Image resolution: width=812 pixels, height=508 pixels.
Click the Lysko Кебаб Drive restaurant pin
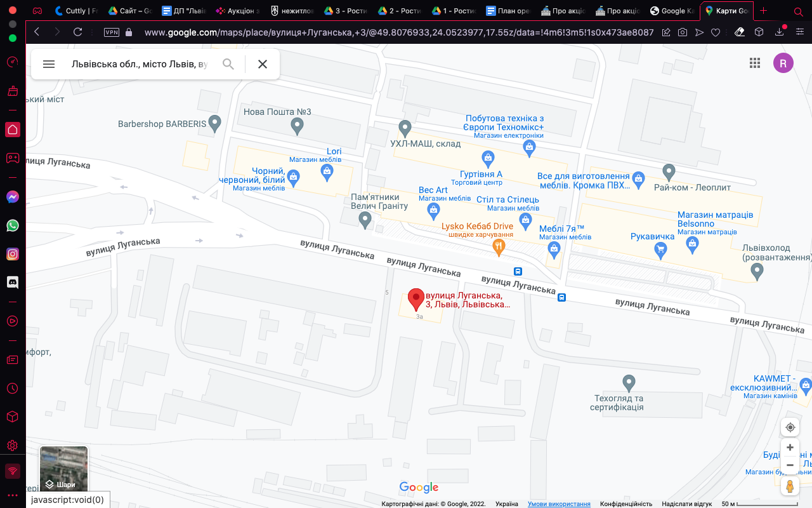pos(499,247)
